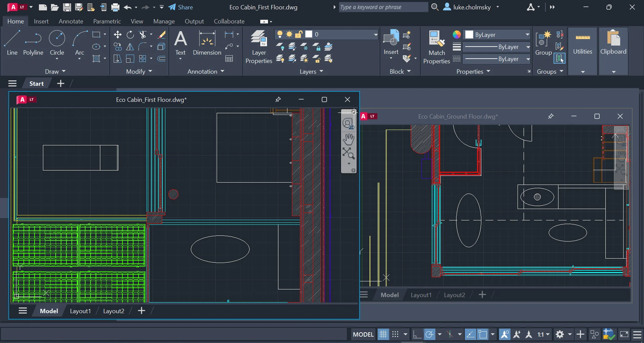The height and width of the screenshot is (343, 644).
Task: Switch to the Annotate ribbon tab
Action: (x=71, y=21)
